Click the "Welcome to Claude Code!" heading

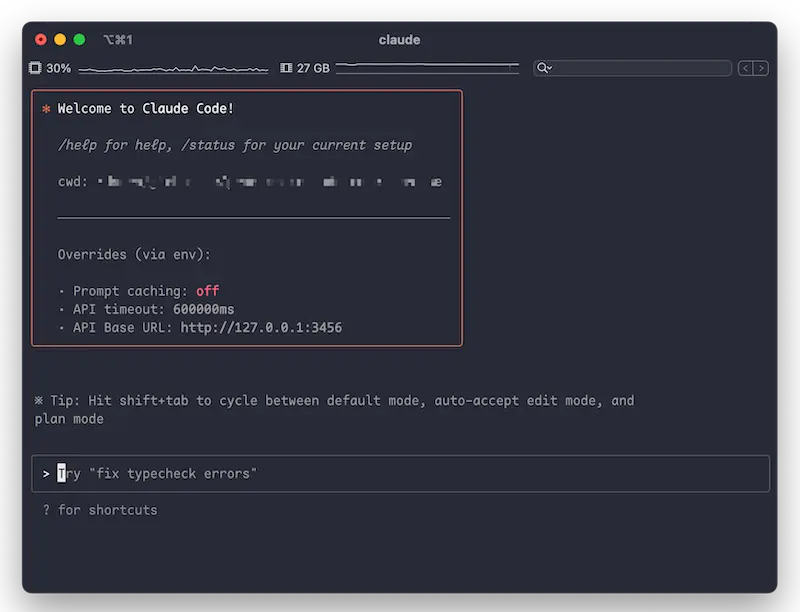(145, 109)
